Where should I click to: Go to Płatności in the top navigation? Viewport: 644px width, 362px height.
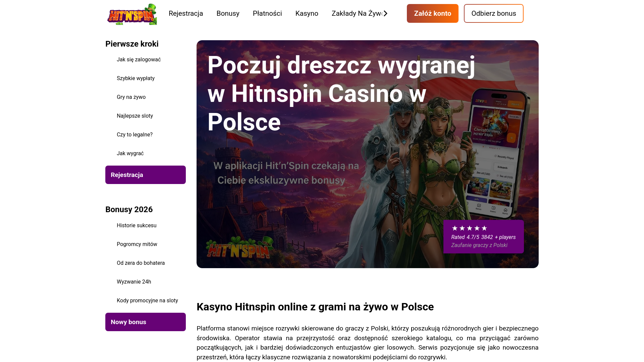[267, 13]
